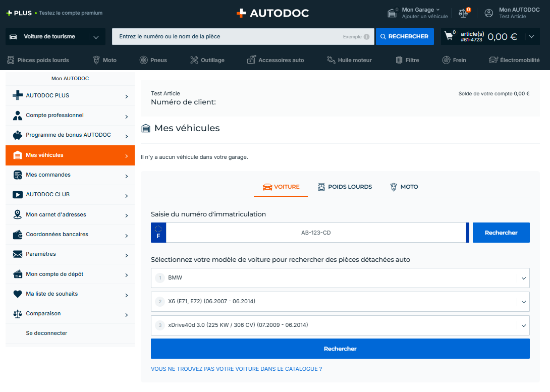The image size is (550, 392).
Task: Open the Frein brake category
Action: 454,60
